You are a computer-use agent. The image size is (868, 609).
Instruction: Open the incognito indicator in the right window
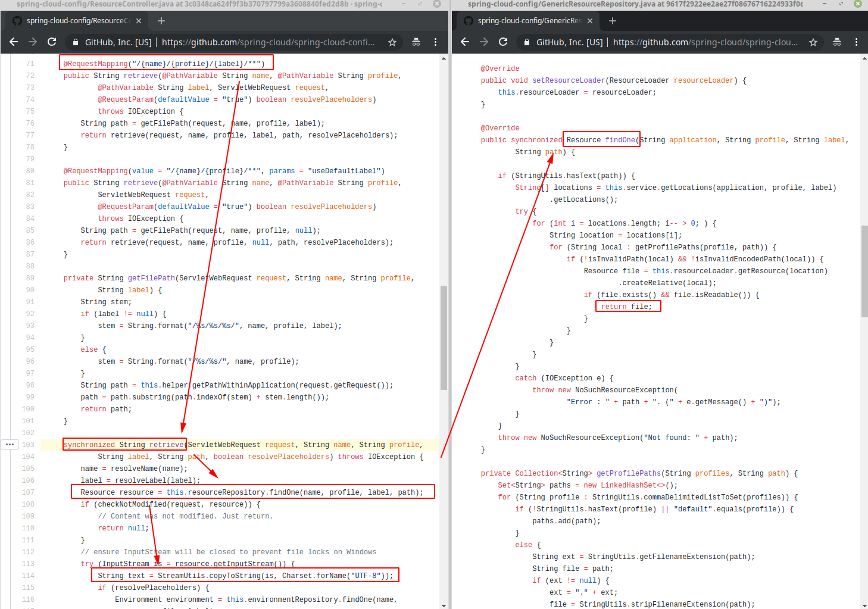[x=837, y=42]
